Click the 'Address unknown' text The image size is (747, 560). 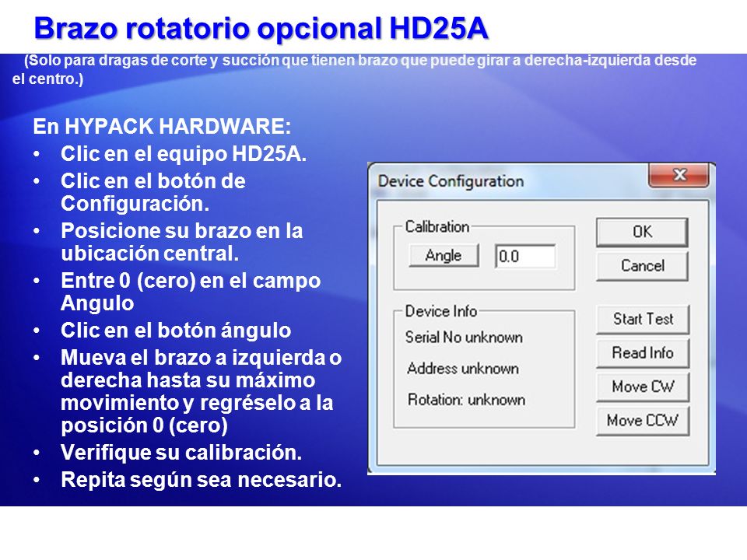pyautogui.click(x=462, y=369)
